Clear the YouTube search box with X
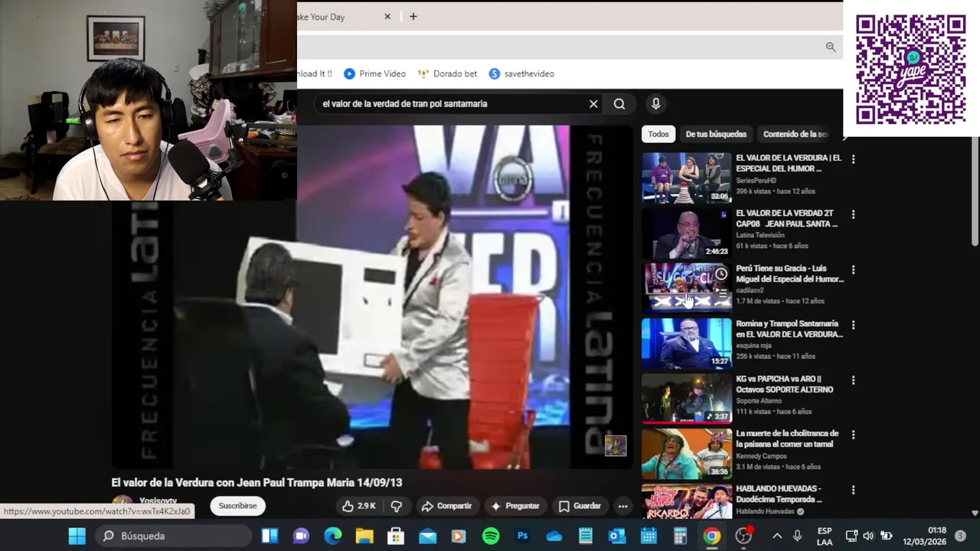This screenshot has width=980, height=551. [x=593, y=104]
